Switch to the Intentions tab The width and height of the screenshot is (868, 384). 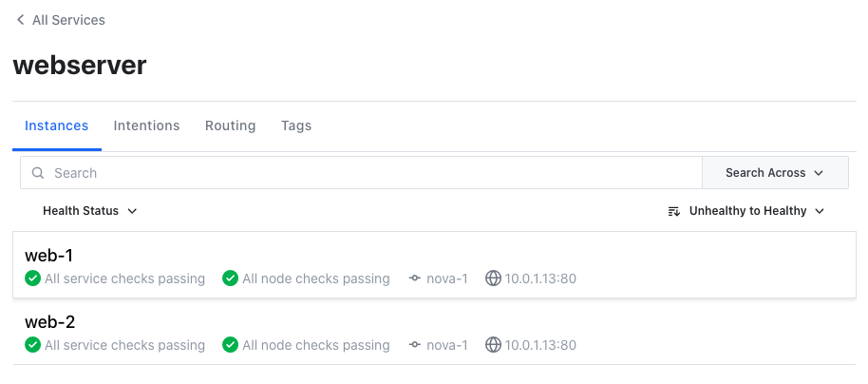(146, 125)
